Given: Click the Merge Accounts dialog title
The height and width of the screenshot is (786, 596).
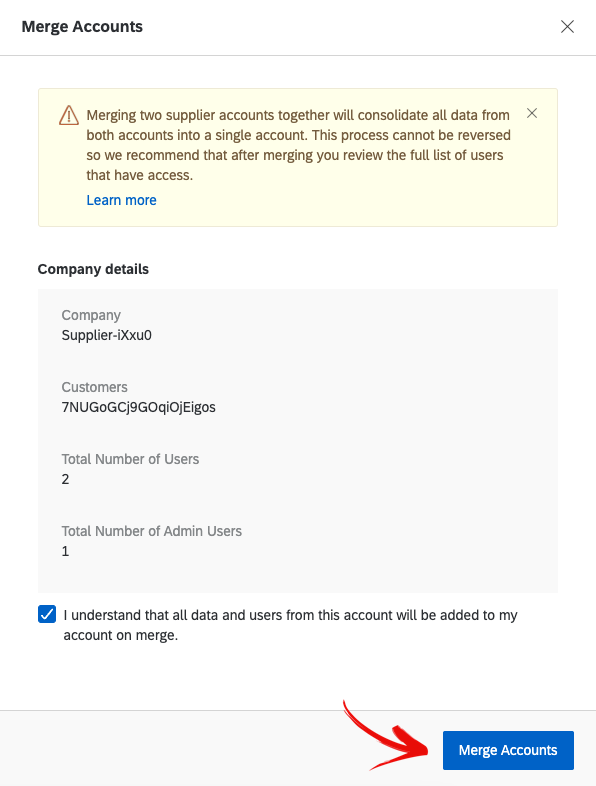Looking at the screenshot, I should click(82, 27).
